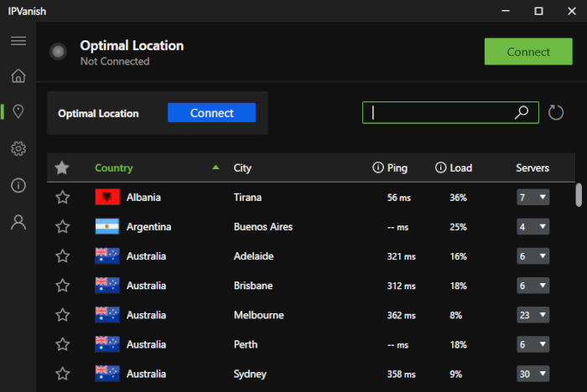Sort list by City column
This screenshot has height=392, width=587.
242,168
